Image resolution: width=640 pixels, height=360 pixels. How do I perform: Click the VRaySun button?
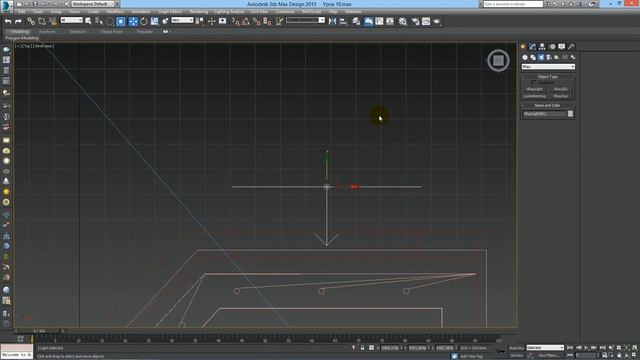(561, 96)
